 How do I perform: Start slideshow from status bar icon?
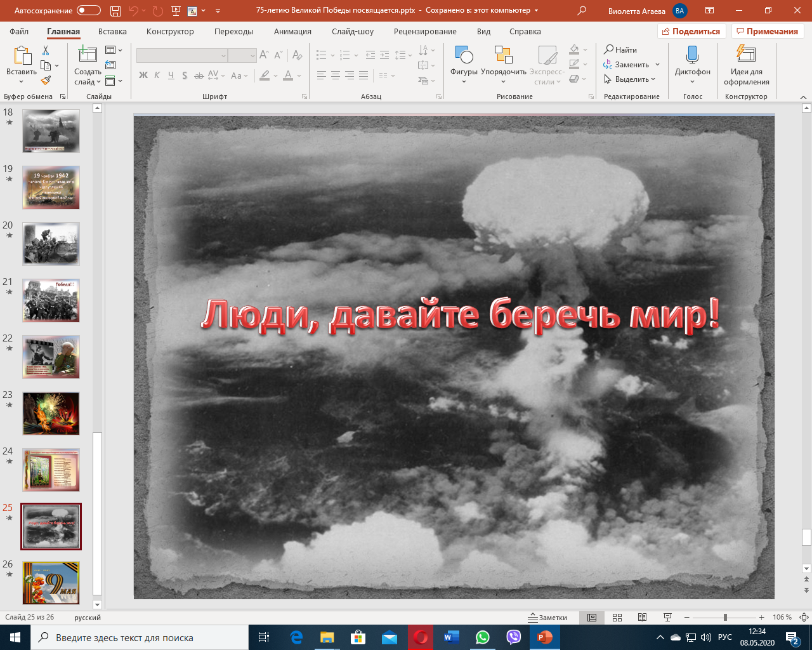(667, 618)
